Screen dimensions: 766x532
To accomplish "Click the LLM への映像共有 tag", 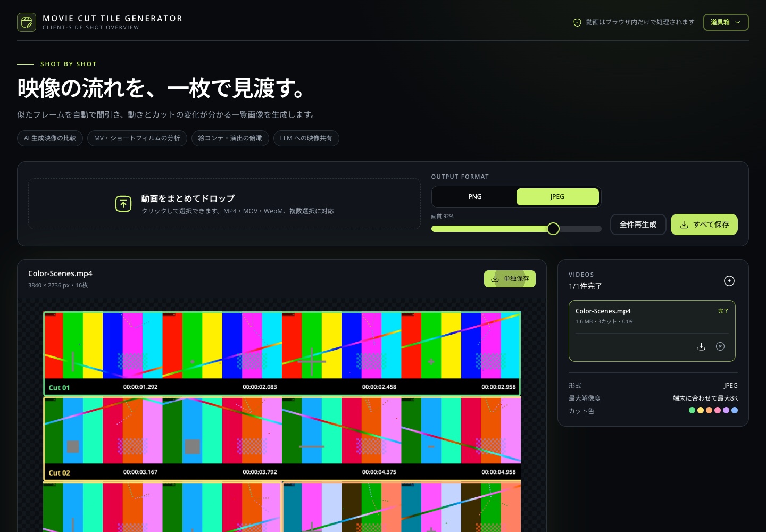I will point(306,138).
